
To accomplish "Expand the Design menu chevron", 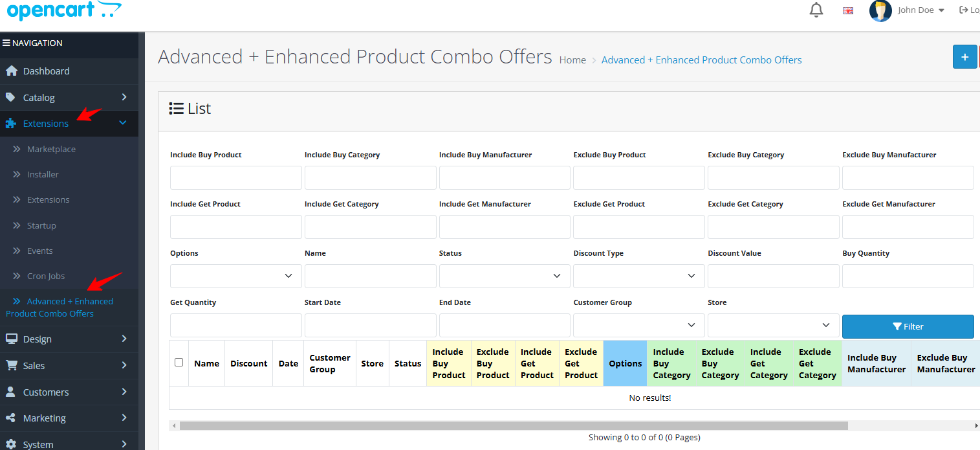I will [x=124, y=339].
